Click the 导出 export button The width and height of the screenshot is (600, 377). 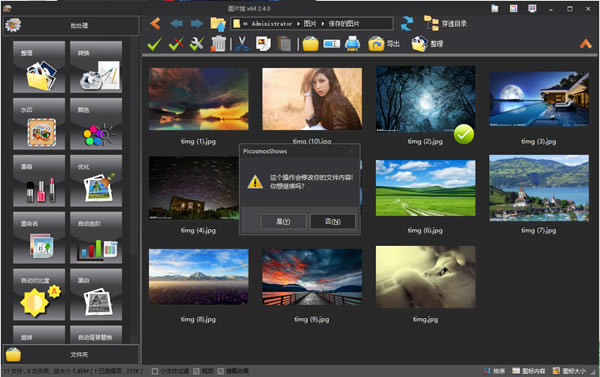[384, 44]
